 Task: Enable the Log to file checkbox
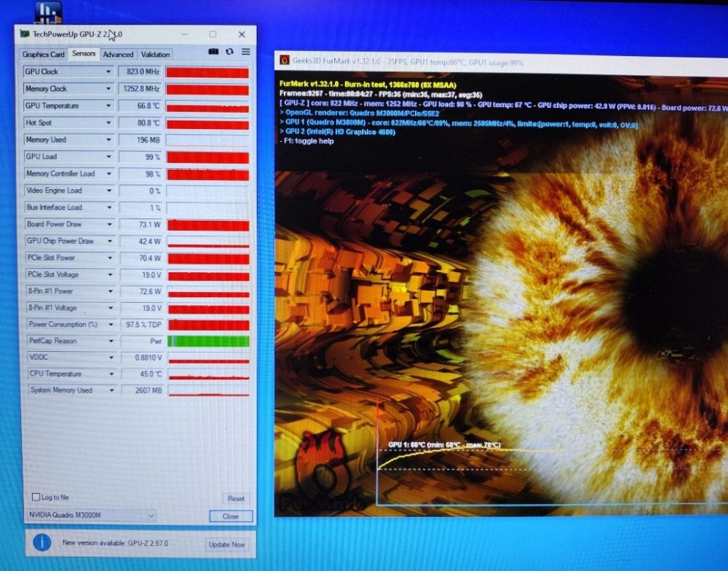pos(36,497)
